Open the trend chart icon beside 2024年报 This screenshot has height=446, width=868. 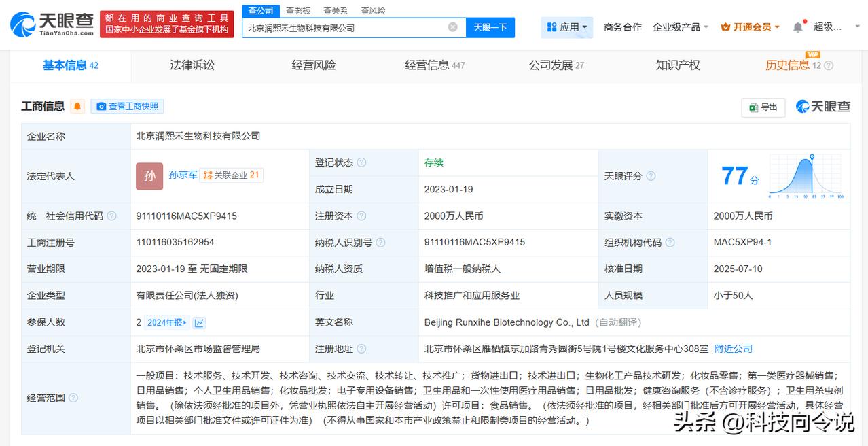tap(199, 323)
